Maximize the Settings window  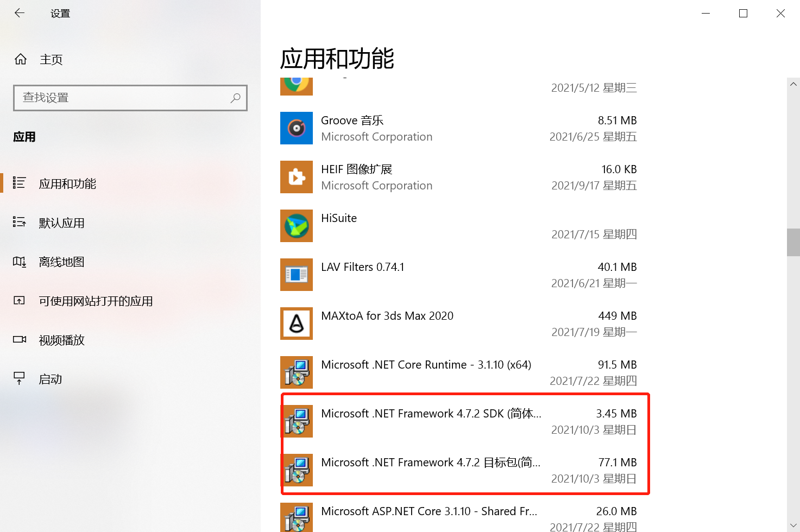[744, 13]
